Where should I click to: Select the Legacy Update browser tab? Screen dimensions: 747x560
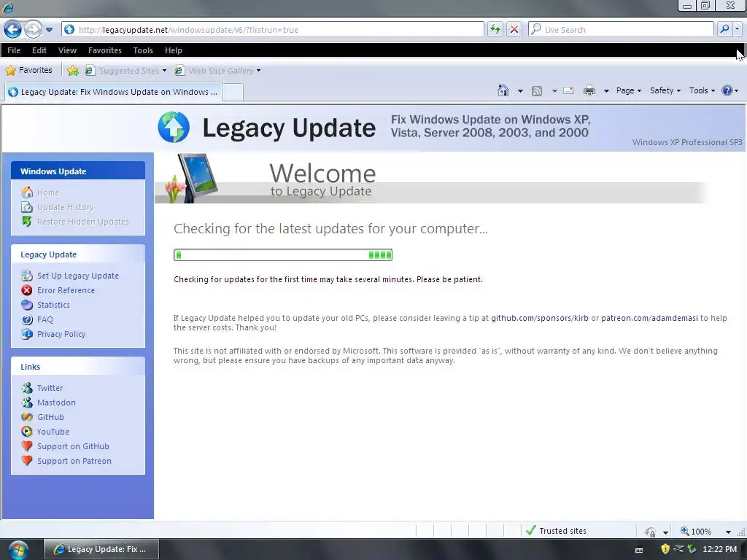click(x=113, y=92)
